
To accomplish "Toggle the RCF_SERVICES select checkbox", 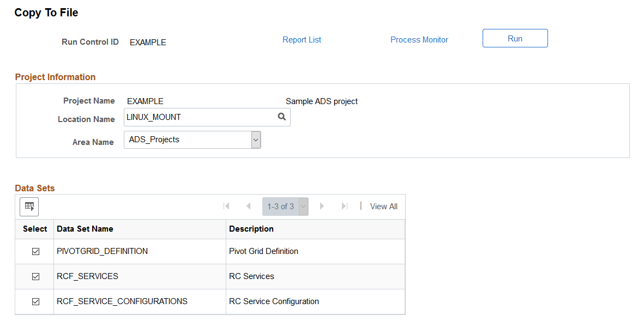I will pyautogui.click(x=36, y=277).
